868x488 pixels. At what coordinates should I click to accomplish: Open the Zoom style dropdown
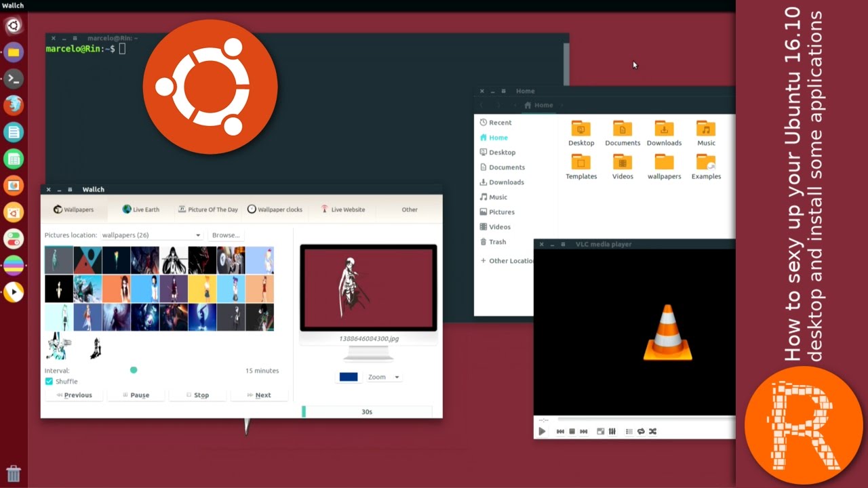(x=383, y=377)
